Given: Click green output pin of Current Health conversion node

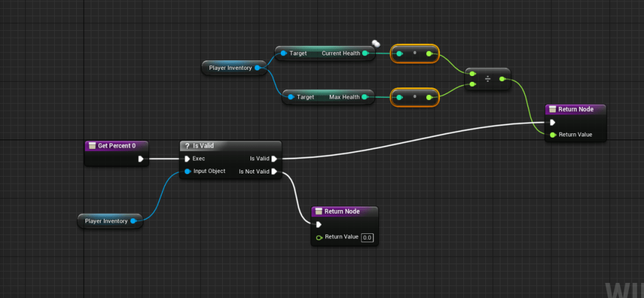Looking at the screenshot, I should click(429, 53).
